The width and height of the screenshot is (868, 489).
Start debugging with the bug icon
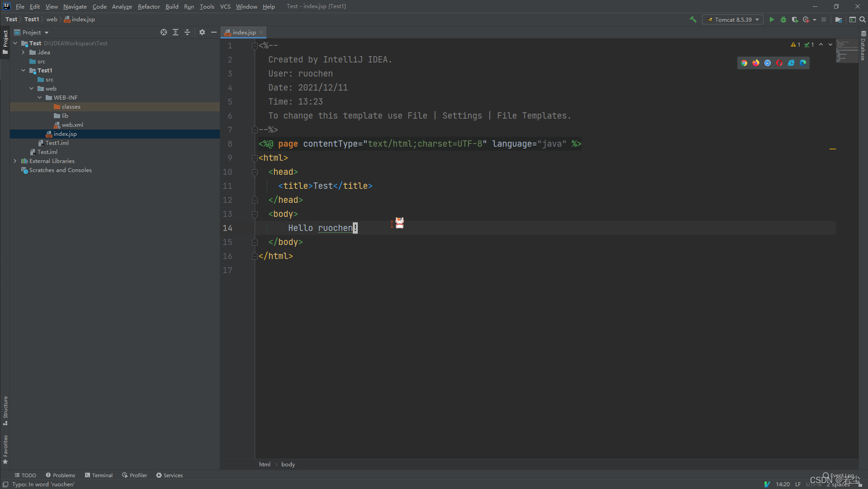click(x=783, y=19)
